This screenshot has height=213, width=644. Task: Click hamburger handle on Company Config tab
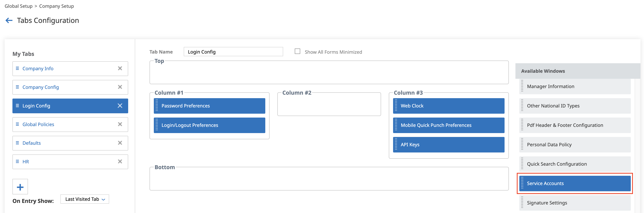(17, 87)
